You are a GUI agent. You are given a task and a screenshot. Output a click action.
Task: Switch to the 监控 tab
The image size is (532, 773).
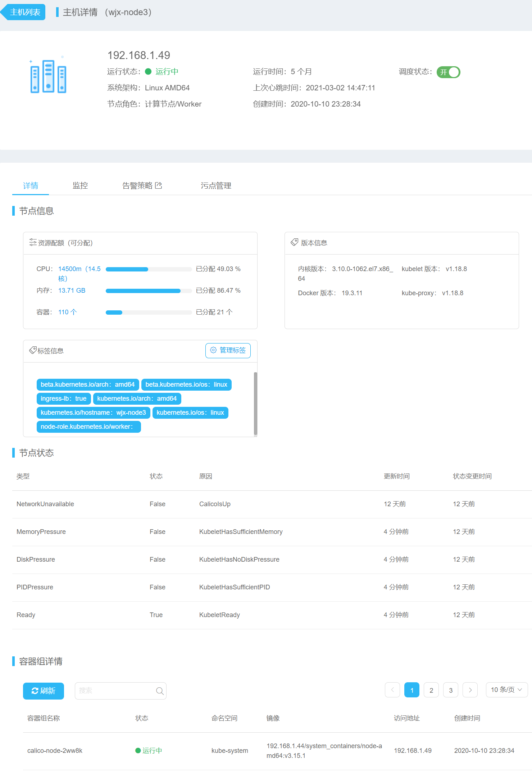pos(80,185)
